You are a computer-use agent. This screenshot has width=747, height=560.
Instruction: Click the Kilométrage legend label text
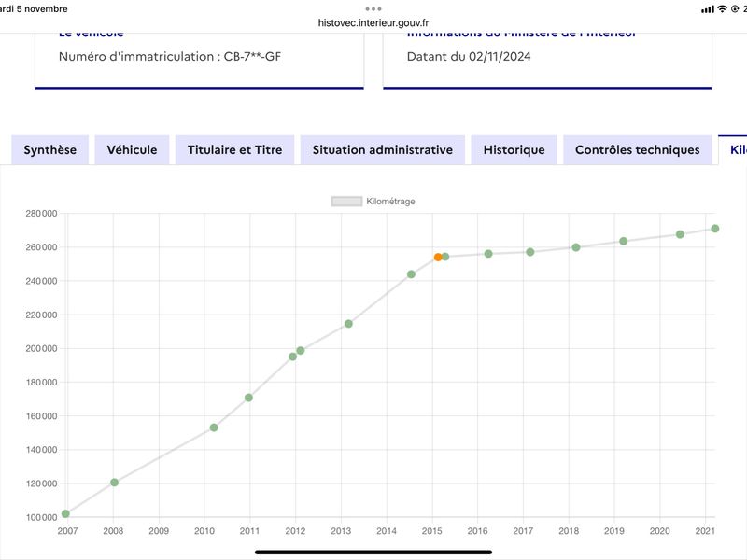click(x=390, y=202)
